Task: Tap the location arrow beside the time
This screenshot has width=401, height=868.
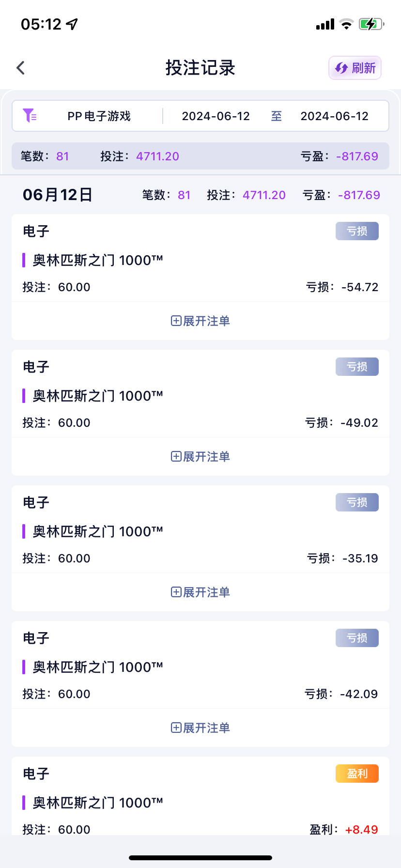Action: tap(72, 24)
